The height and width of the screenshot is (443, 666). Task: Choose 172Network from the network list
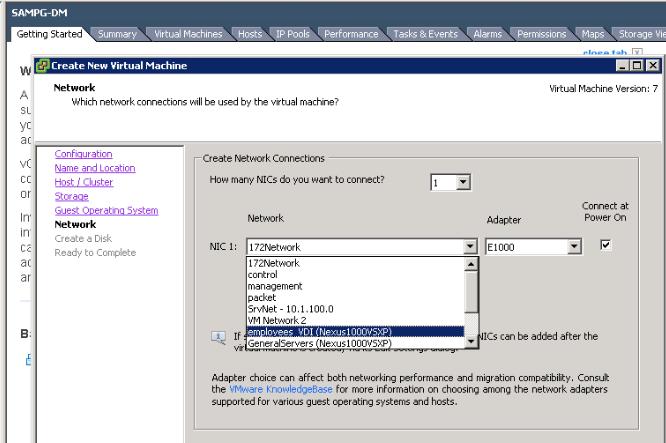356,263
